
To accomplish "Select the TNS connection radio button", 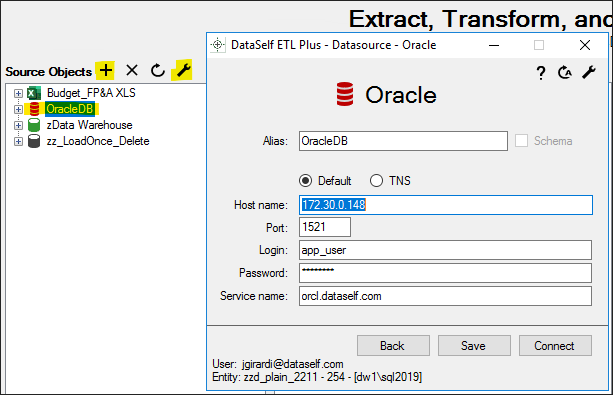I will (376, 181).
